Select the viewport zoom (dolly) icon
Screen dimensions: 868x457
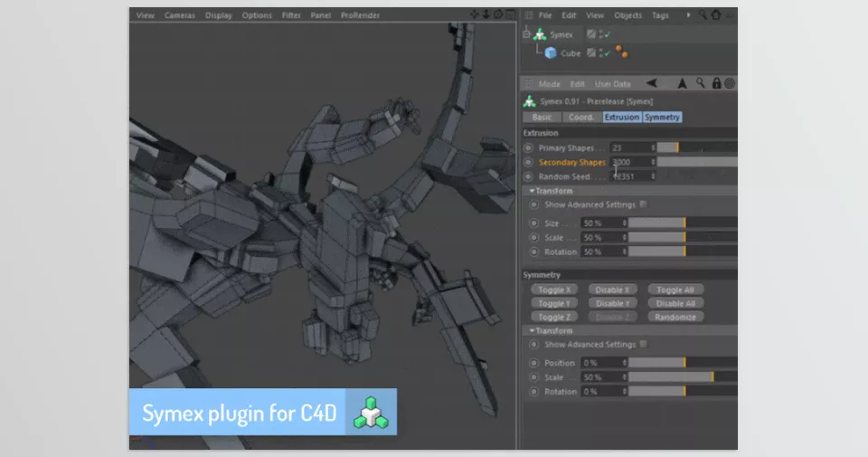(x=486, y=15)
